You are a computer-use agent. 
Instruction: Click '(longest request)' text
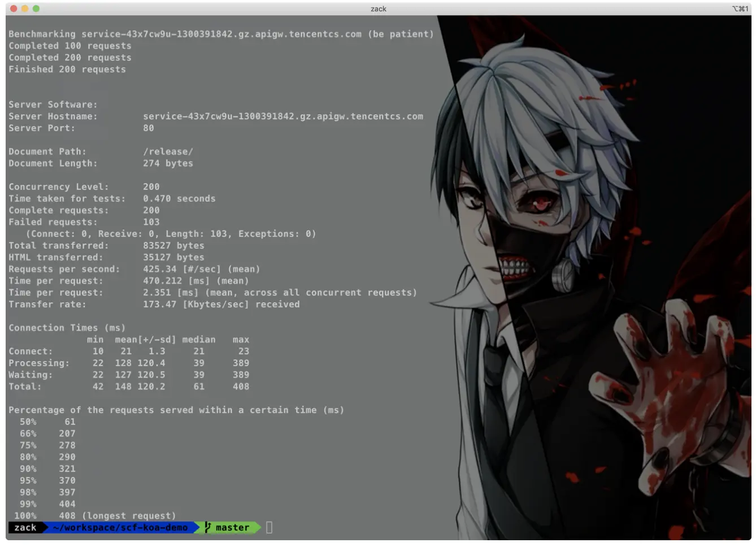click(129, 516)
